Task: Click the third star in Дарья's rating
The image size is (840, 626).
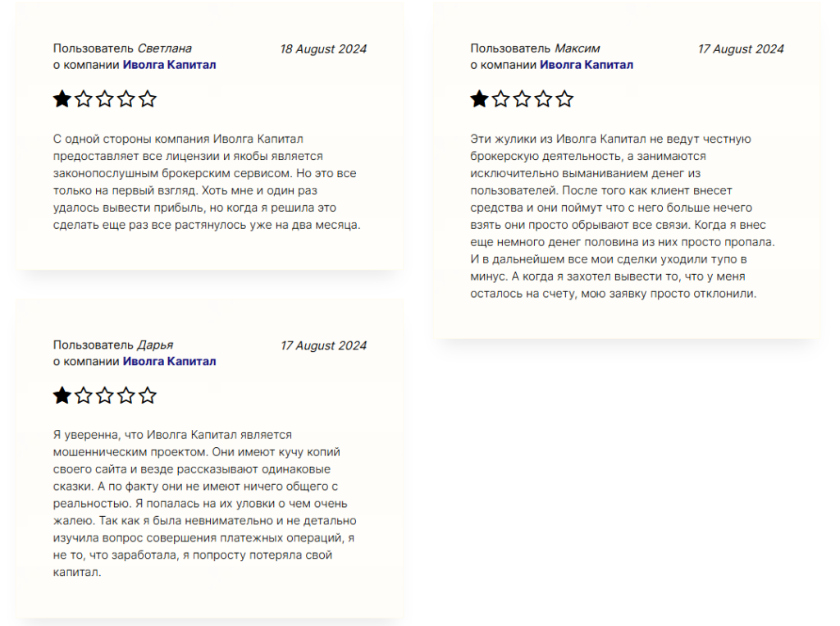Action: (105, 396)
